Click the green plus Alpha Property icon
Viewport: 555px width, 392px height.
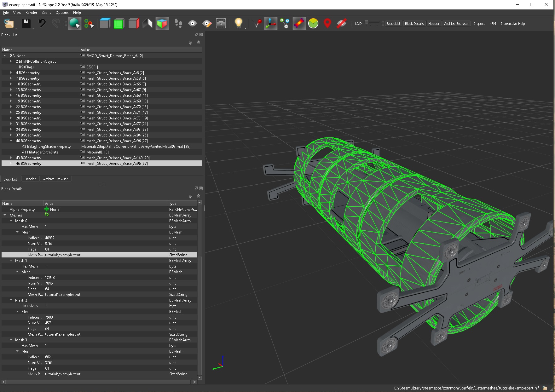(47, 209)
